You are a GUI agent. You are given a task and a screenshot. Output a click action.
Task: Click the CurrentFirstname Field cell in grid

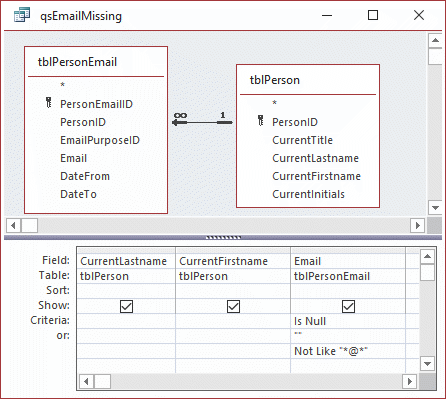point(233,261)
